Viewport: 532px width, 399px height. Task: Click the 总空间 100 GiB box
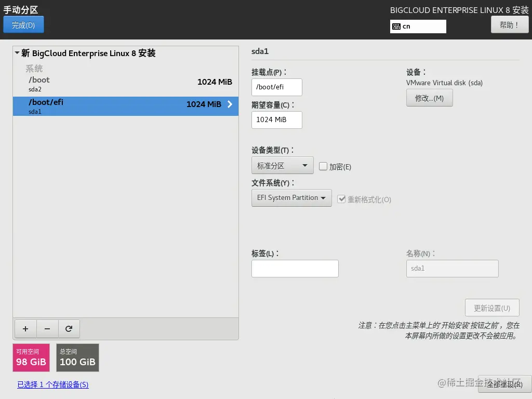click(x=78, y=357)
